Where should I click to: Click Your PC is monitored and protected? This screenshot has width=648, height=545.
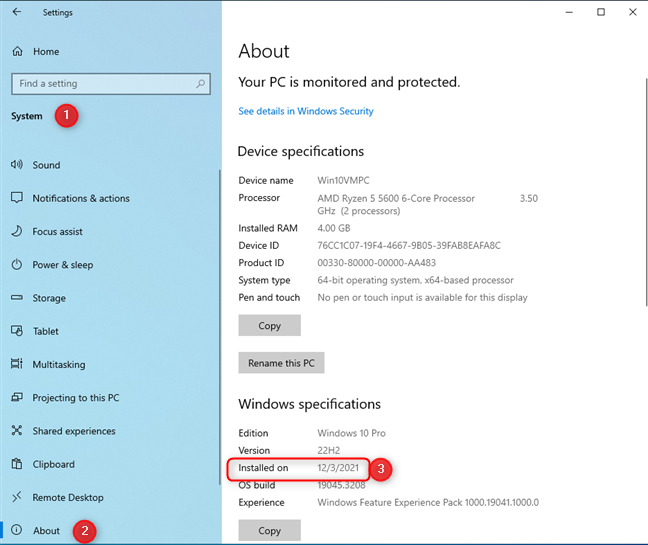click(x=349, y=82)
